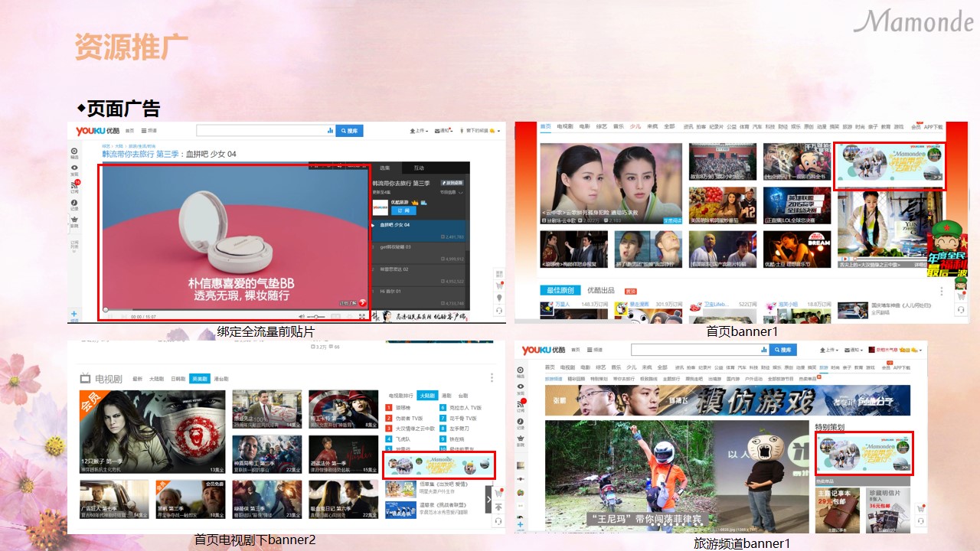Open the 琅琊榜 entry in the drama rankings
The width and height of the screenshot is (980, 551).
click(403, 408)
